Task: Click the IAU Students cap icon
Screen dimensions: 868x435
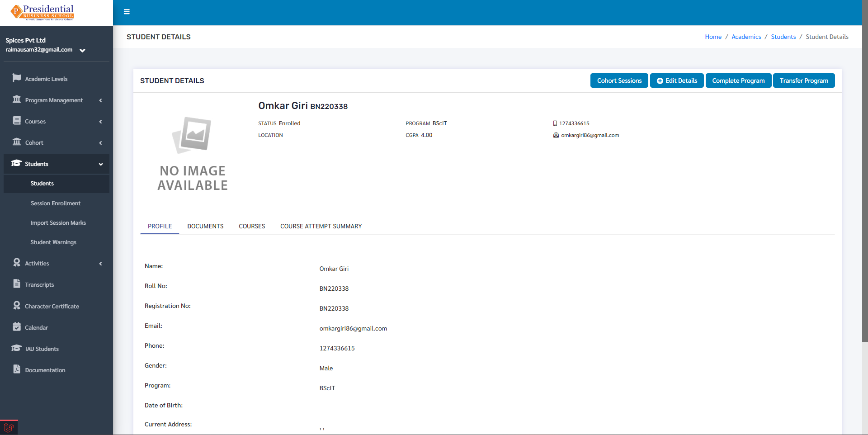Action: (x=17, y=348)
